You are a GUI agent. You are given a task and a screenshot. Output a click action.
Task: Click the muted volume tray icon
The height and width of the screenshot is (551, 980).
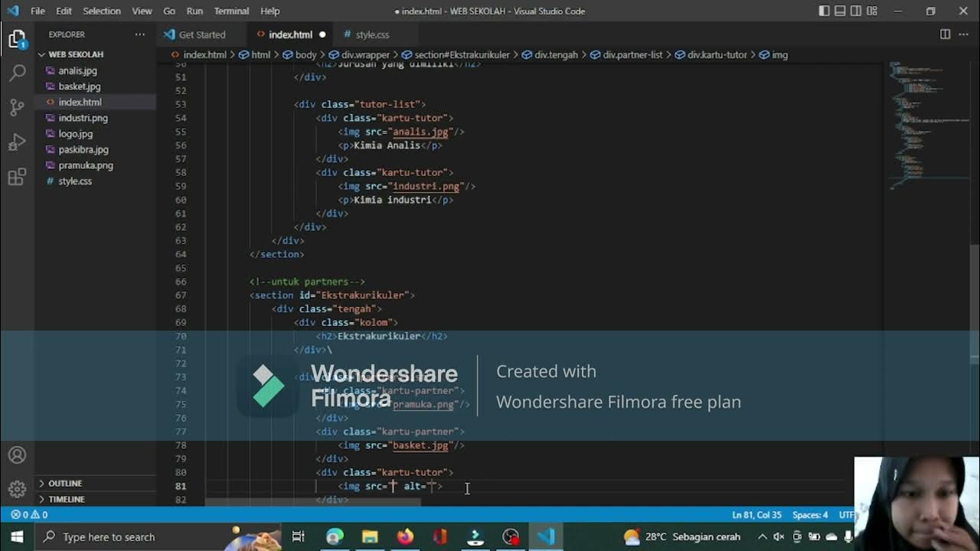[x=779, y=536]
